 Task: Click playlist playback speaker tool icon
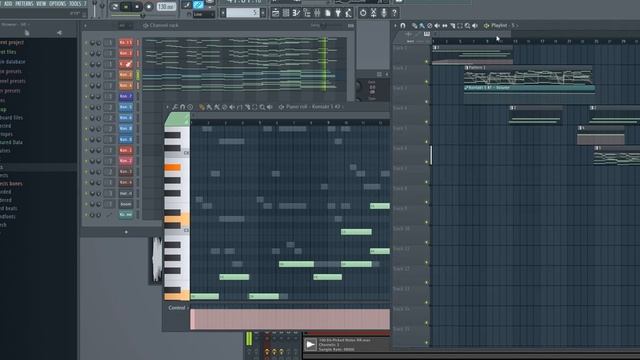point(475,25)
